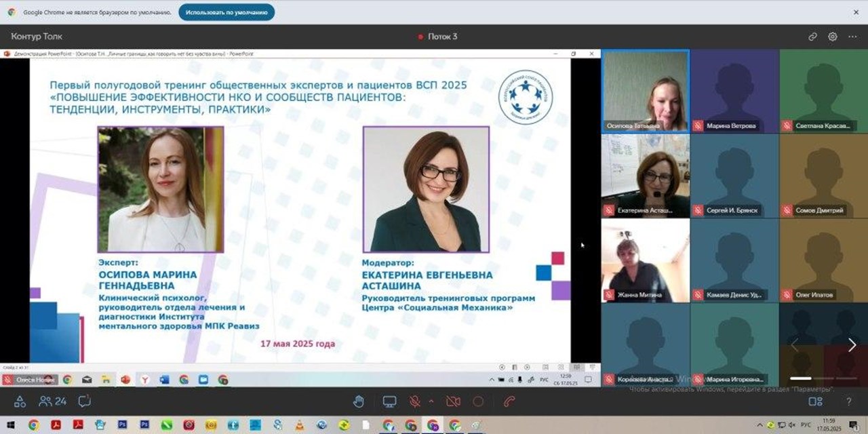Open the Осипова Татьяна video tile
This screenshot has height=434, width=868.
pyautogui.click(x=645, y=92)
